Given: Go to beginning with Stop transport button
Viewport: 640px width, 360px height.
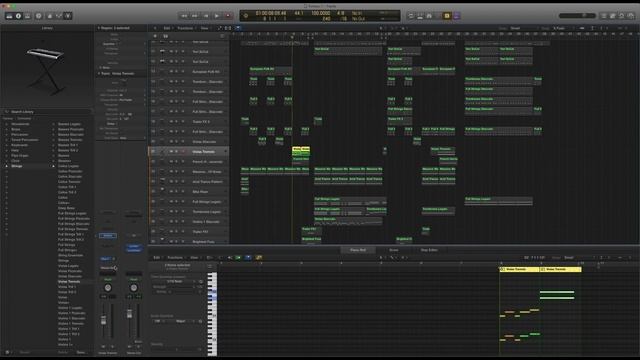Looking at the screenshot, I should click(206, 16).
